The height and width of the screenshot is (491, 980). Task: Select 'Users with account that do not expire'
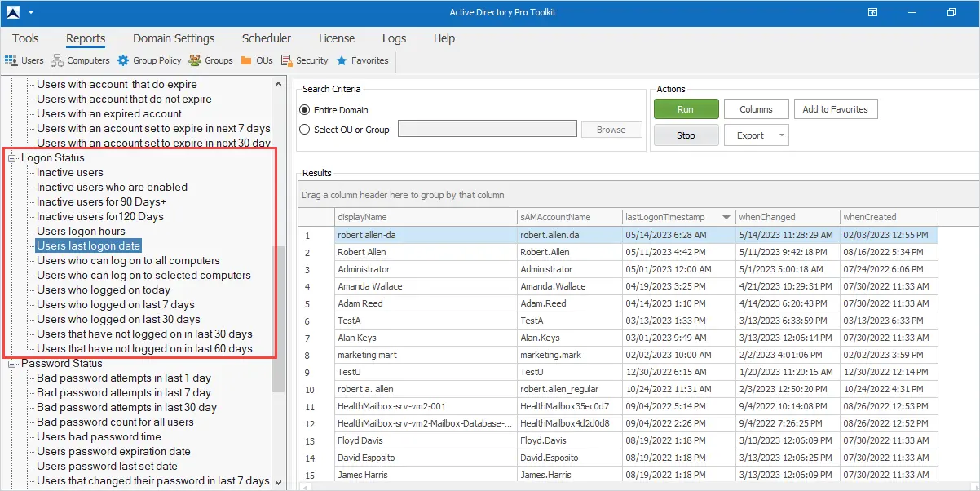point(124,99)
